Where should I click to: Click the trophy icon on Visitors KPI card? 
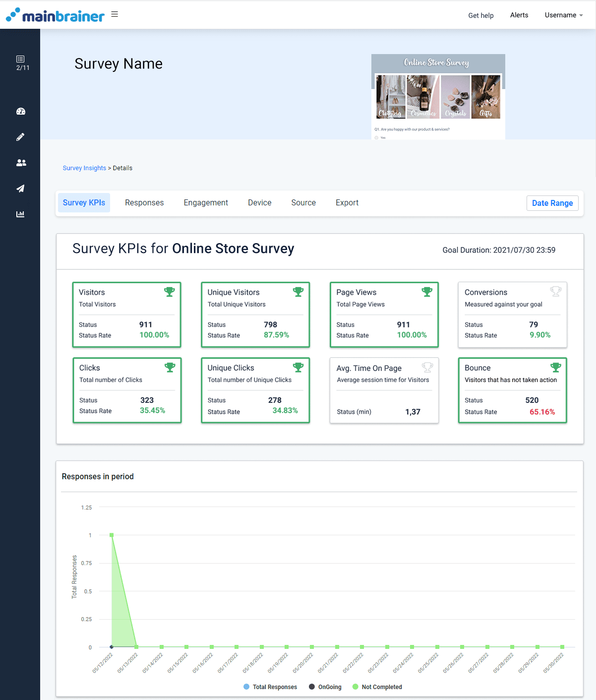pos(169,292)
